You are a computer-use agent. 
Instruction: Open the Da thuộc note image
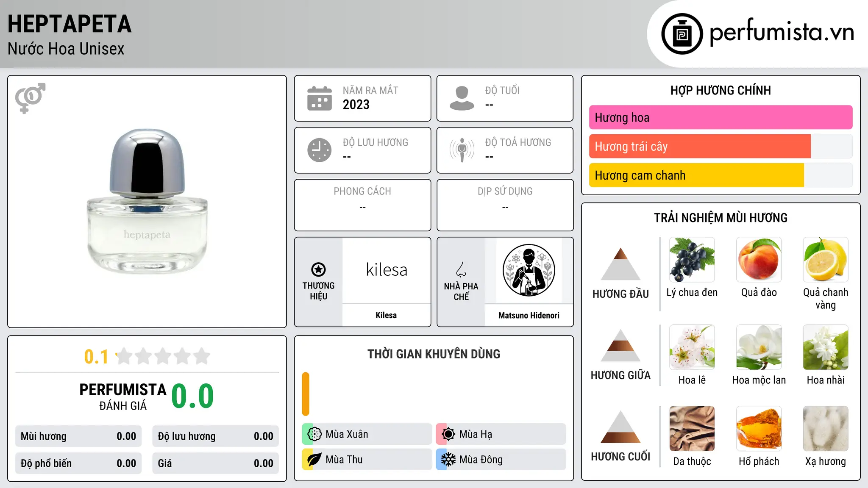click(x=692, y=429)
